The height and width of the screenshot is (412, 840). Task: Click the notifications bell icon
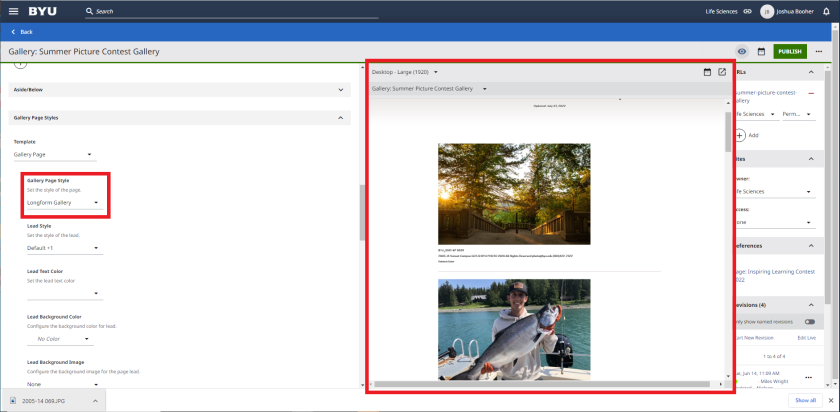[826, 11]
